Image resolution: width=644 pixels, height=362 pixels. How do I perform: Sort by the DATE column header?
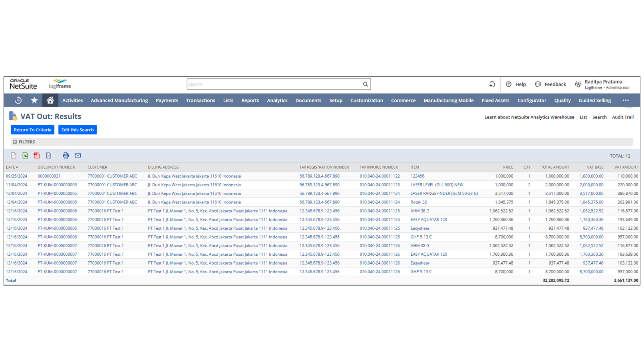[x=12, y=167]
